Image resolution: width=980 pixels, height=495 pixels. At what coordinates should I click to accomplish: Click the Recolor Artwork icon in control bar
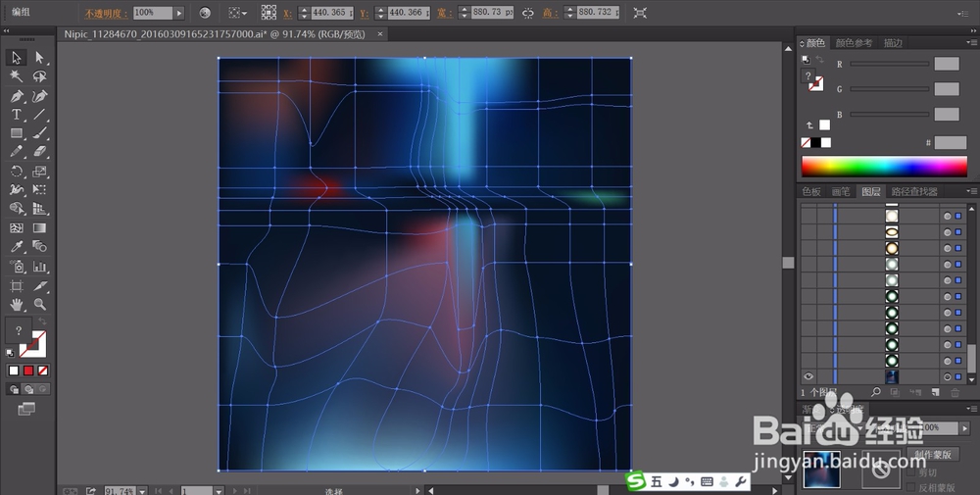tap(205, 13)
